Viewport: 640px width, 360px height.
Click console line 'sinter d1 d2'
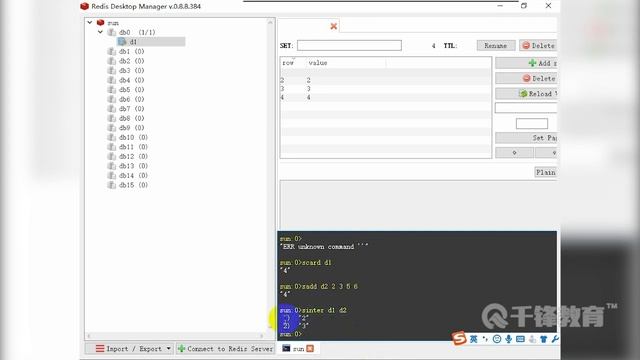313,310
